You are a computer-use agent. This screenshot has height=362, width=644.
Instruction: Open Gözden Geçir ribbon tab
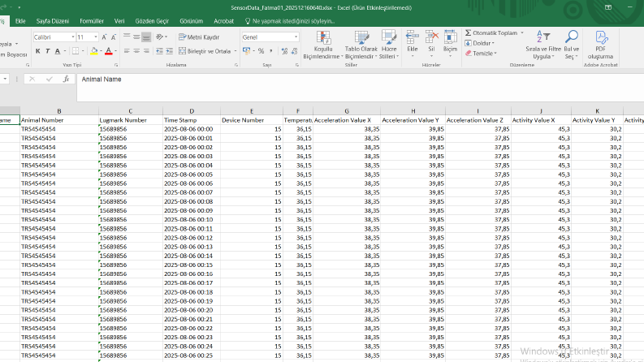tap(152, 21)
